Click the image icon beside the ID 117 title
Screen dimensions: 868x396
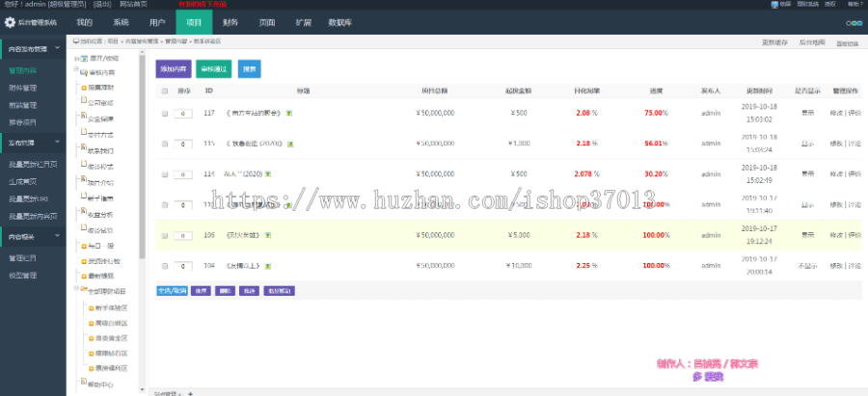coord(289,113)
